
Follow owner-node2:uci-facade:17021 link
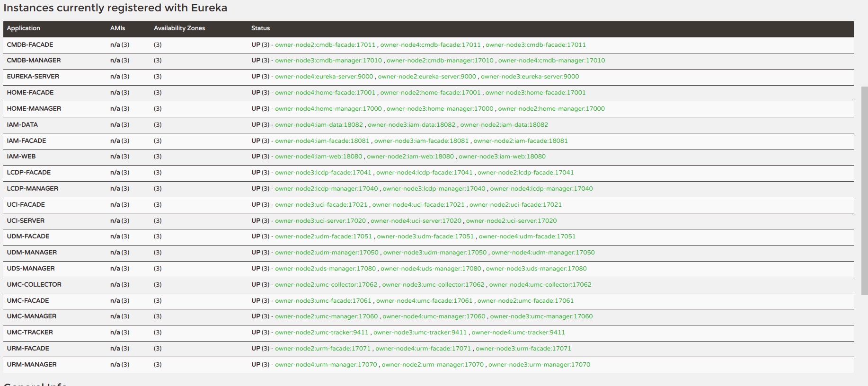point(516,205)
